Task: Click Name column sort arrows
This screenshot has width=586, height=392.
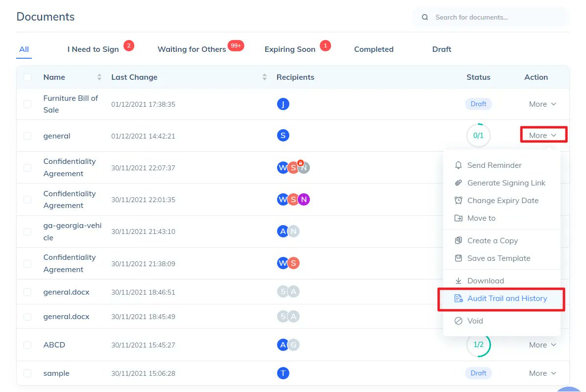Action: click(99, 77)
